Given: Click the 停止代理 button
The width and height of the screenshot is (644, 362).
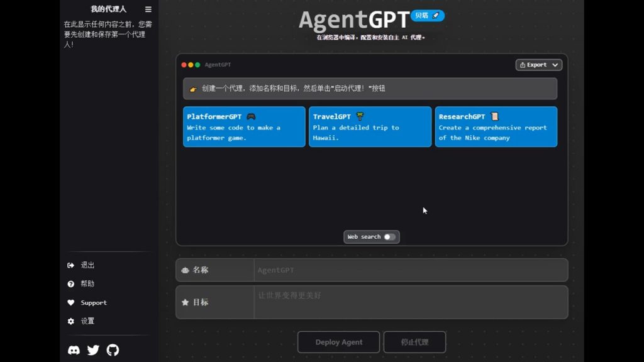Looking at the screenshot, I should (x=415, y=342).
